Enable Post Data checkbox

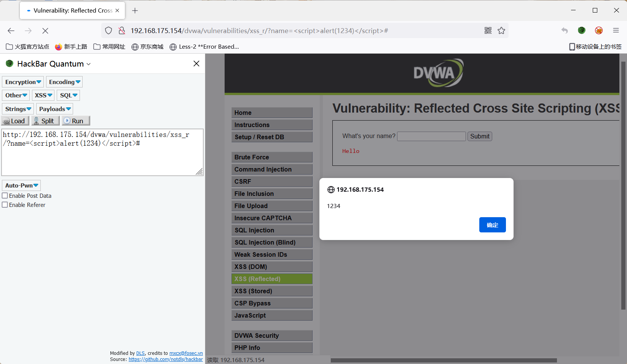coord(5,196)
